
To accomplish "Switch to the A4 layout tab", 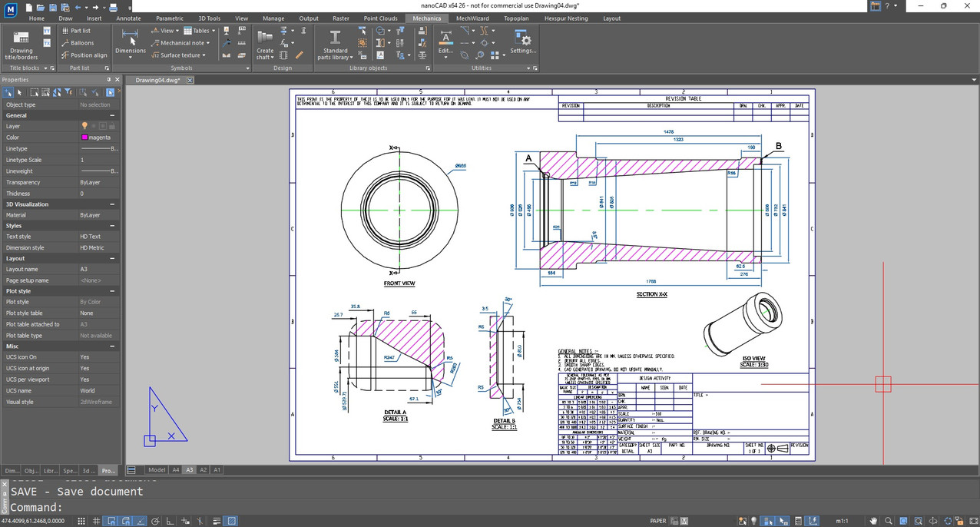I will point(176,469).
